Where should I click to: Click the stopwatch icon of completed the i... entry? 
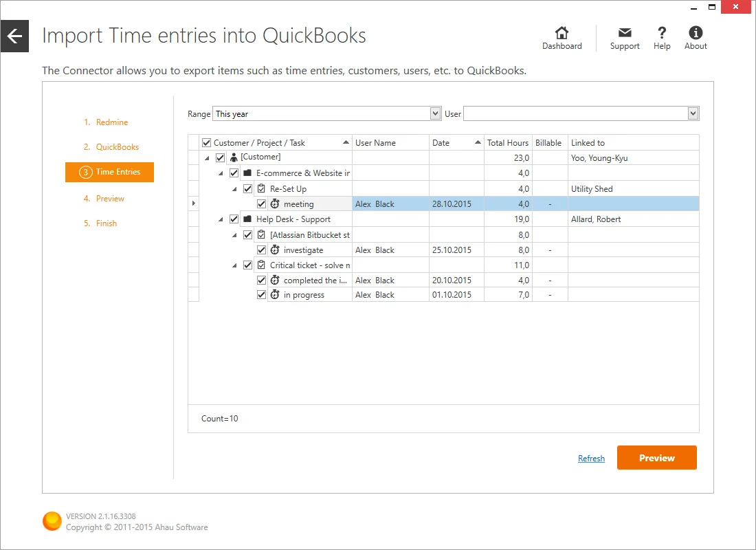(x=275, y=280)
